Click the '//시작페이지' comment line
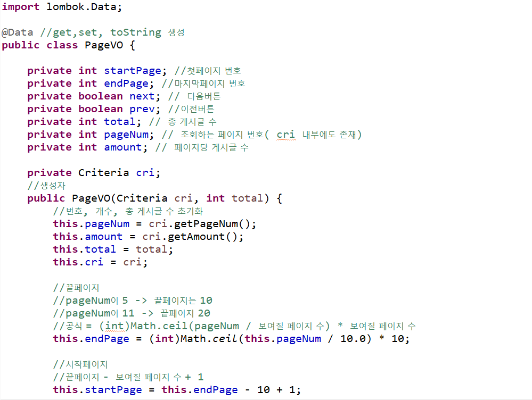532x400 pixels. (x=80, y=364)
